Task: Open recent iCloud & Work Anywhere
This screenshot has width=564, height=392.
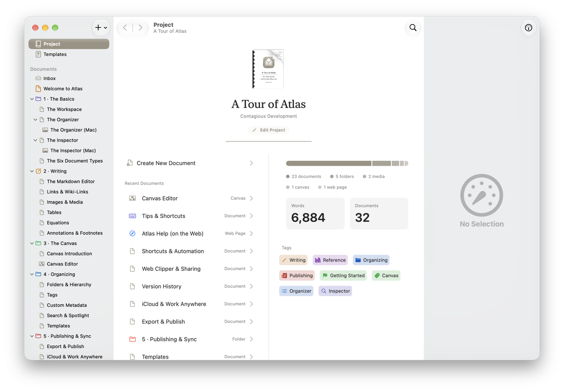Action: (x=190, y=304)
